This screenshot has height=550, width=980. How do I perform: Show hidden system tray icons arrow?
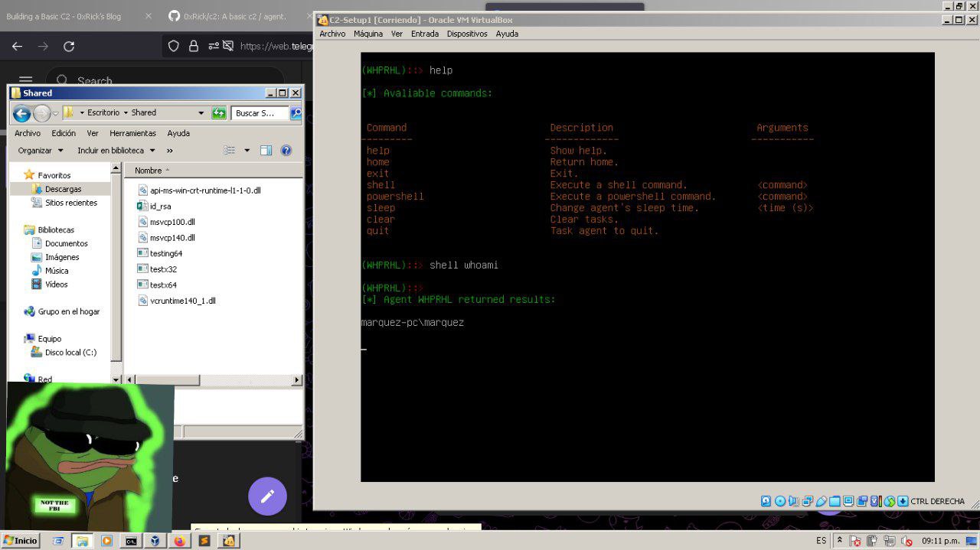[x=839, y=541]
